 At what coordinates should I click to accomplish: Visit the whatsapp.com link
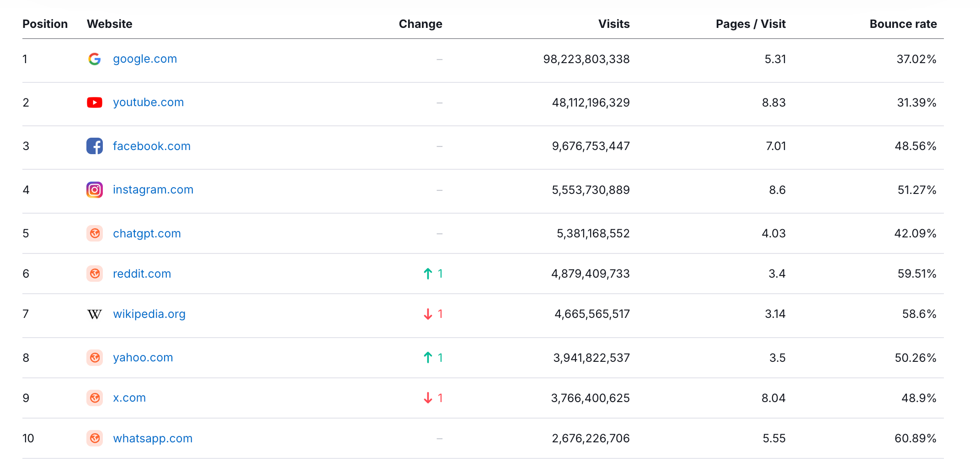153,439
